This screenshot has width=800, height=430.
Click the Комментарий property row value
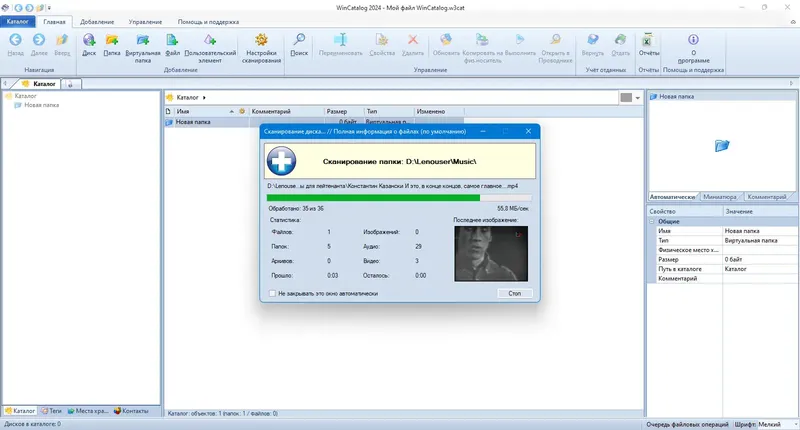pyautogui.click(x=760, y=279)
